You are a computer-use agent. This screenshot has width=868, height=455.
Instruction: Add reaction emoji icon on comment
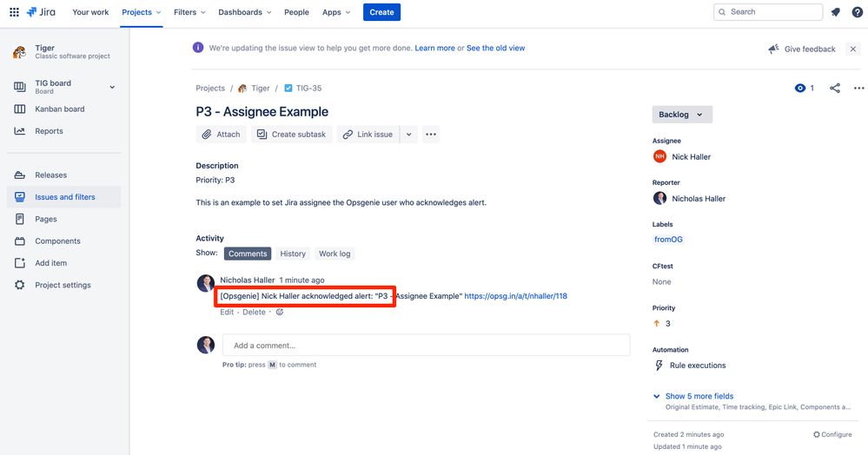click(280, 313)
